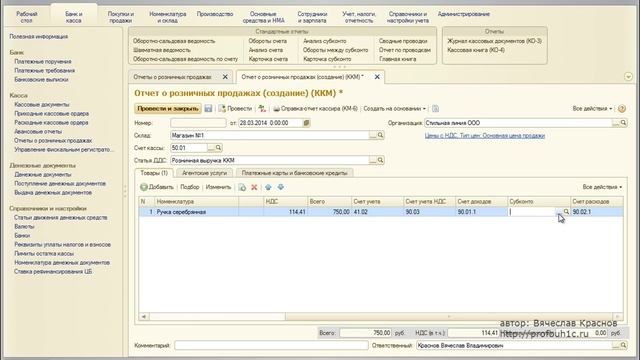Open Журнал кассовых документов (КО-3)
The width and height of the screenshot is (640, 360).
tap(494, 41)
